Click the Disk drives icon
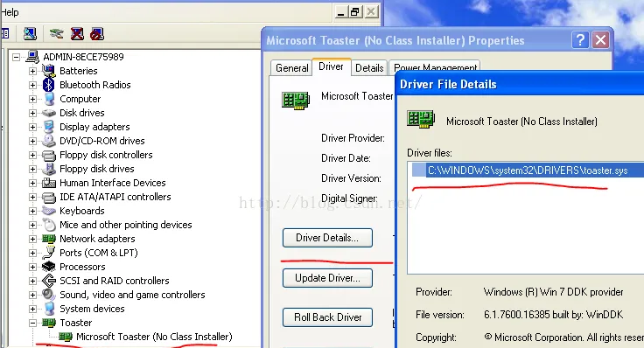This screenshot has height=348, width=644. click(x=49, y=113)
